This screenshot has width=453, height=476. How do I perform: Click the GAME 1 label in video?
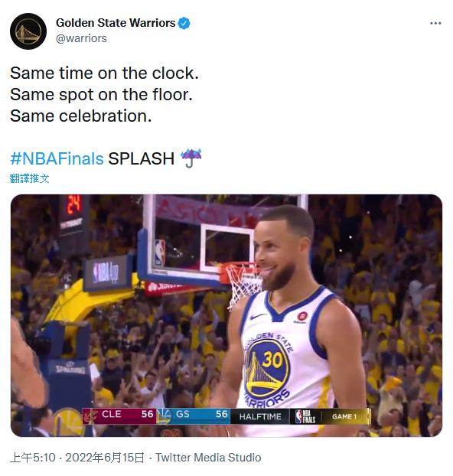click(344, 416)
